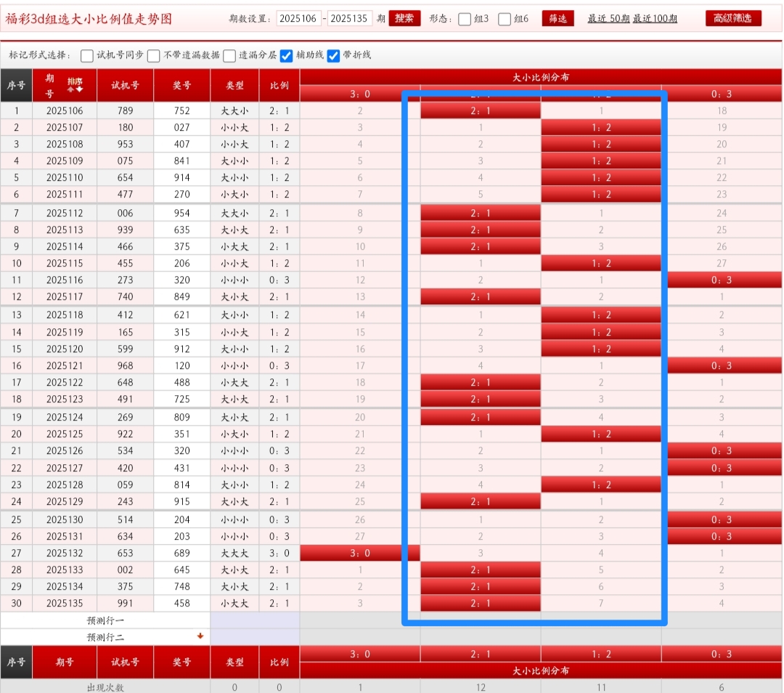
Task: Select the 奖号 column header
Action: [x=181, y=85]
